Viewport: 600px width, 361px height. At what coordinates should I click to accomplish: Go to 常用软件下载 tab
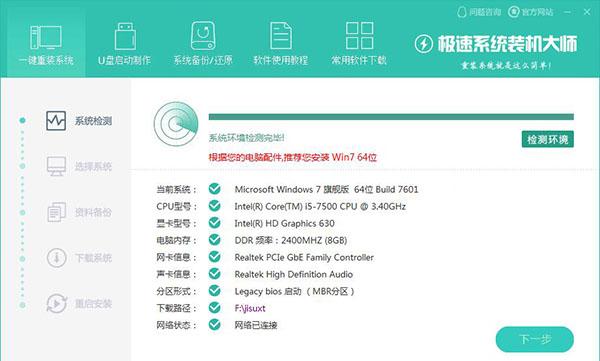click(x=359, y=43)
